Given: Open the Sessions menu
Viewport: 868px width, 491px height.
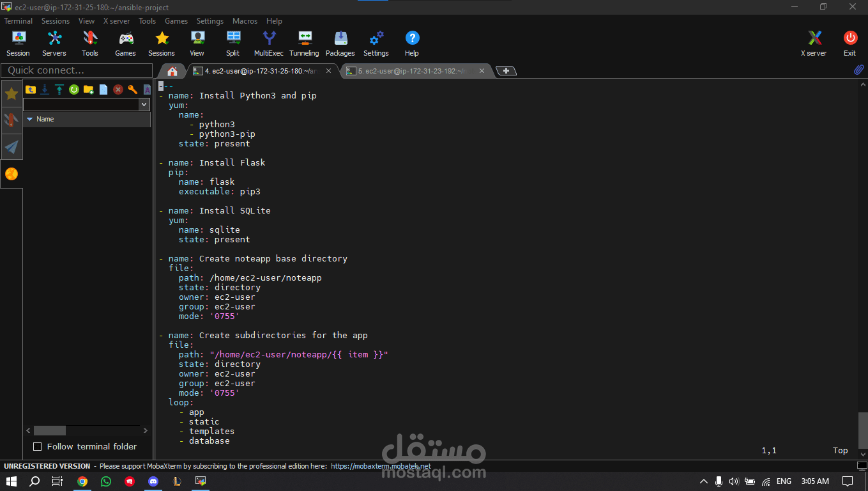Looking at the screenshot, I should point(56,21).
